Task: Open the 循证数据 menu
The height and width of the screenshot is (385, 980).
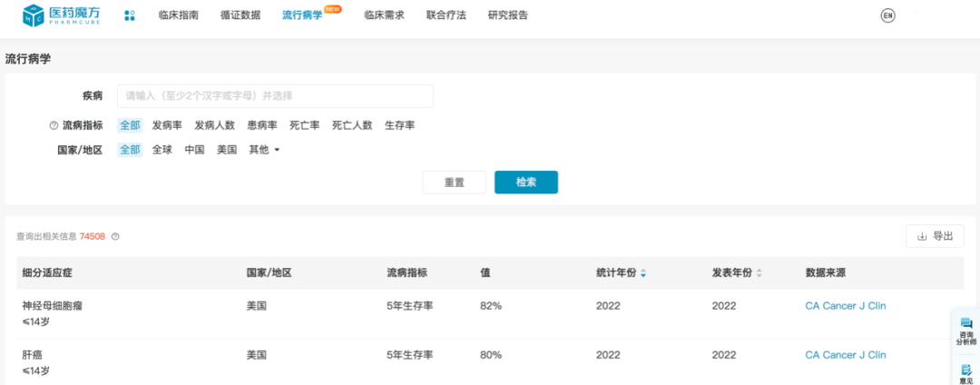Action: 240,15
